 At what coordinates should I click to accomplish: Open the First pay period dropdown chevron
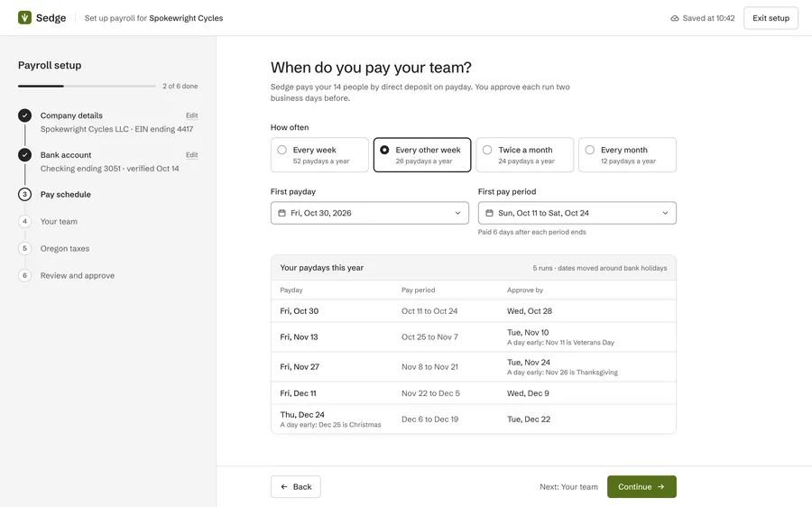pyautogui.click(x=666, y=213)
